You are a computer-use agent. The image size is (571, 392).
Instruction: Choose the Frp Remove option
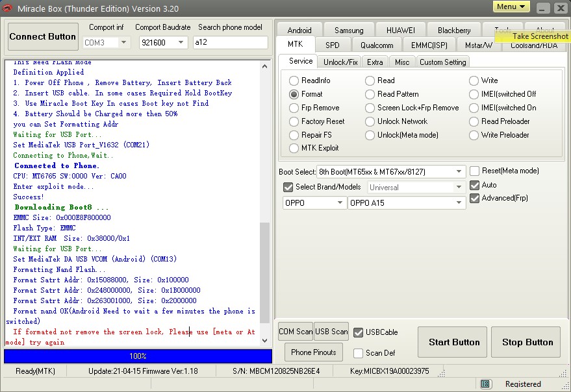pyautogui.click(x=314, y=108)
